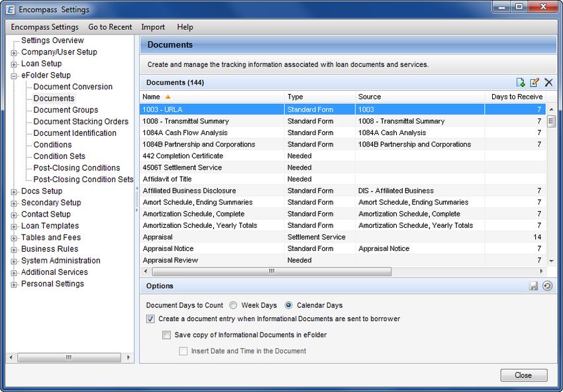Viewport: 563px width, 392px height.
Task: Sort by the Source column header
Action: point(420,97)
